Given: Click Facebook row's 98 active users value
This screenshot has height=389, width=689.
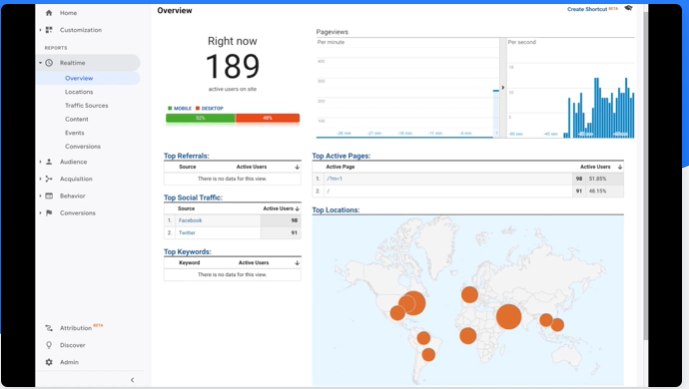Looking at the screenshot, I should 294,221.
